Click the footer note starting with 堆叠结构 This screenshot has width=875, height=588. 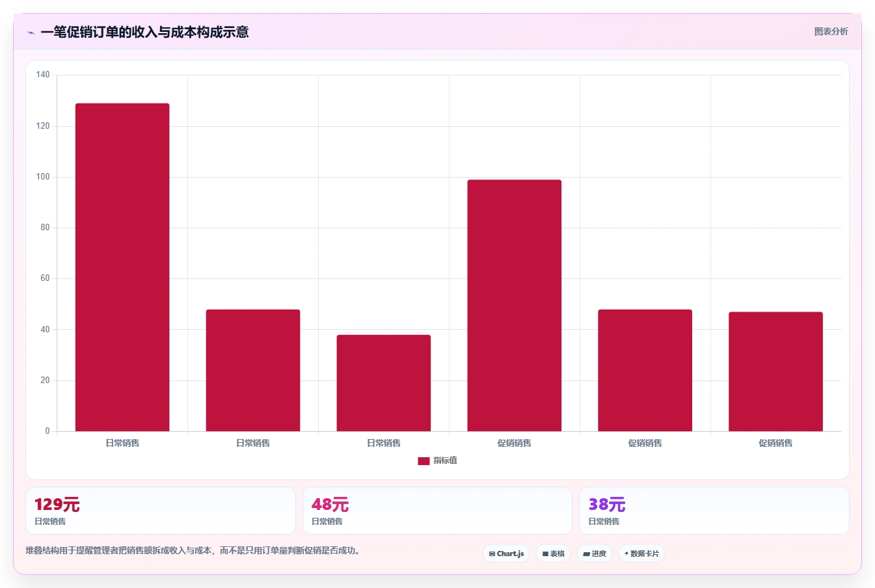[193, 550]
